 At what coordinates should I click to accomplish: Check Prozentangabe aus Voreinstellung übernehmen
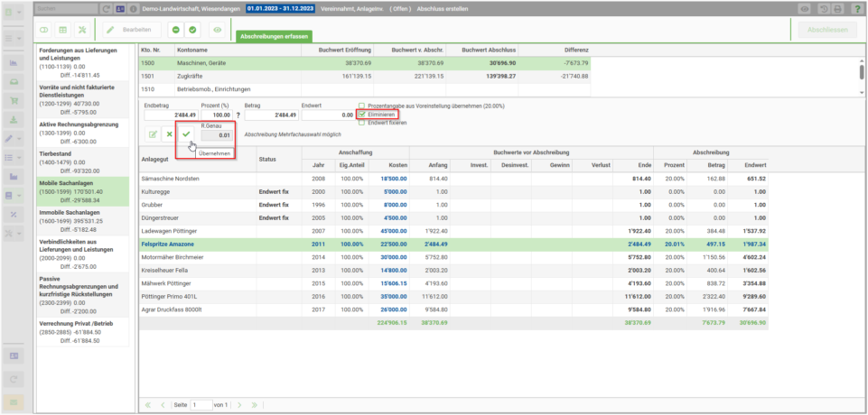pos(362,106)
